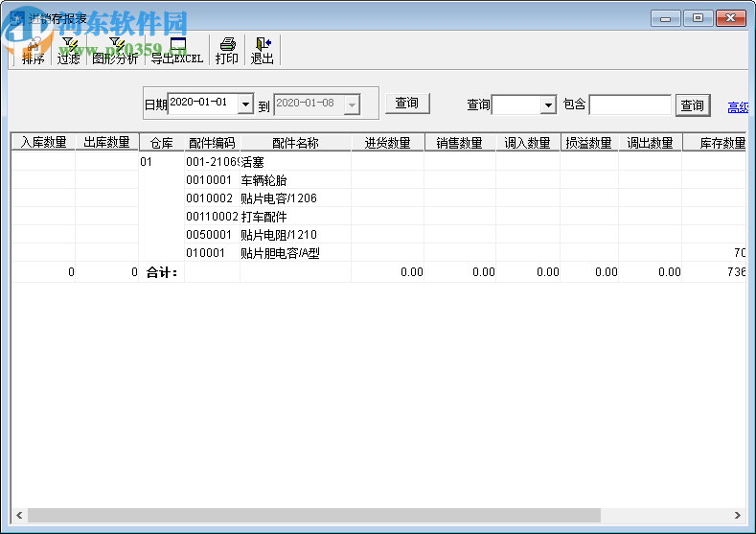This screenshot has height=534, width=756.
Task: Open the 过滤 filter tool
Action: coord(69,51)
